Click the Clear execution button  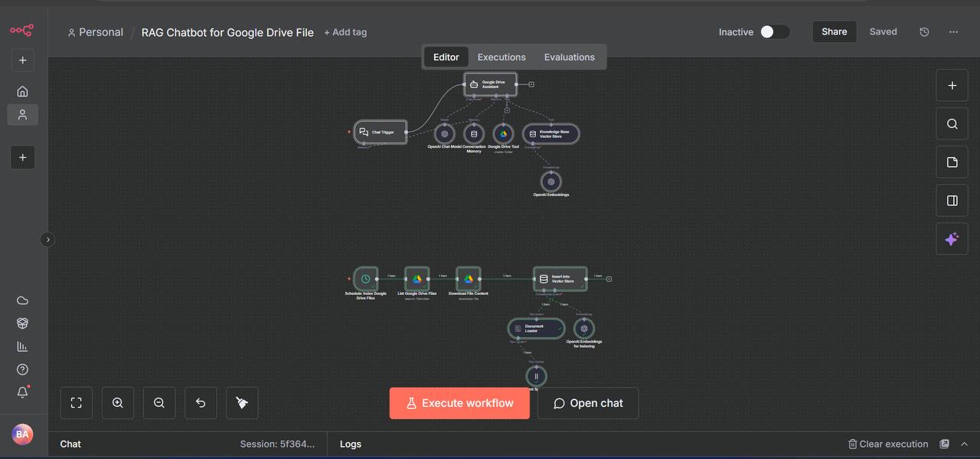pyautogui.click(x=888, y=444)
